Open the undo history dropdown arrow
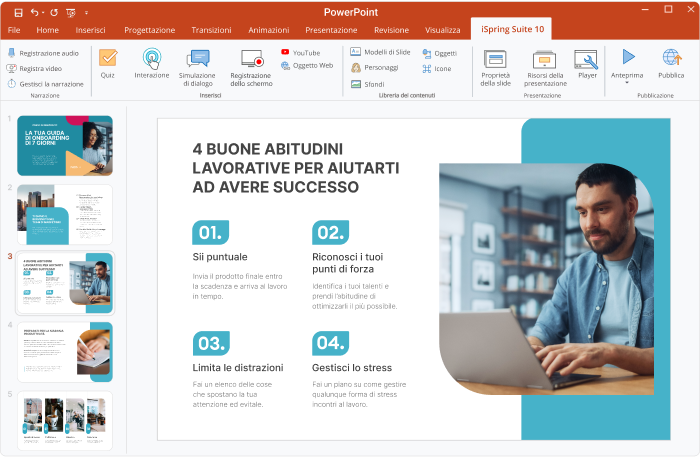The height and width of the screenshot is (457, 700). click(43, 13)
